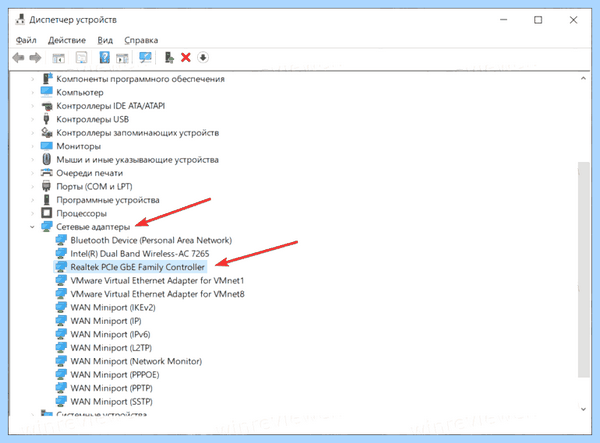Click the Forward arrow in the toolbar
Viewport: 600px width, 443px height.
click(x=35, y=58)
